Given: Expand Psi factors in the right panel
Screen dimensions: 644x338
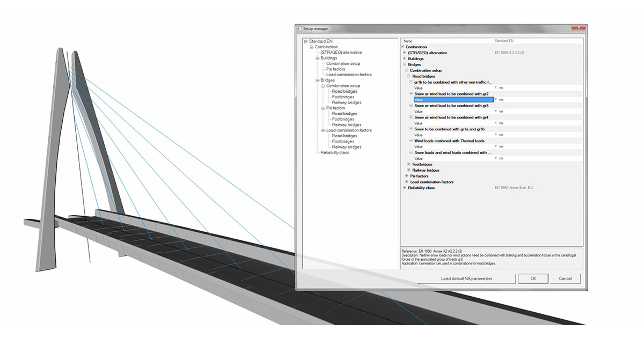Looking at the screenshot, I should (x=406, y=176).
